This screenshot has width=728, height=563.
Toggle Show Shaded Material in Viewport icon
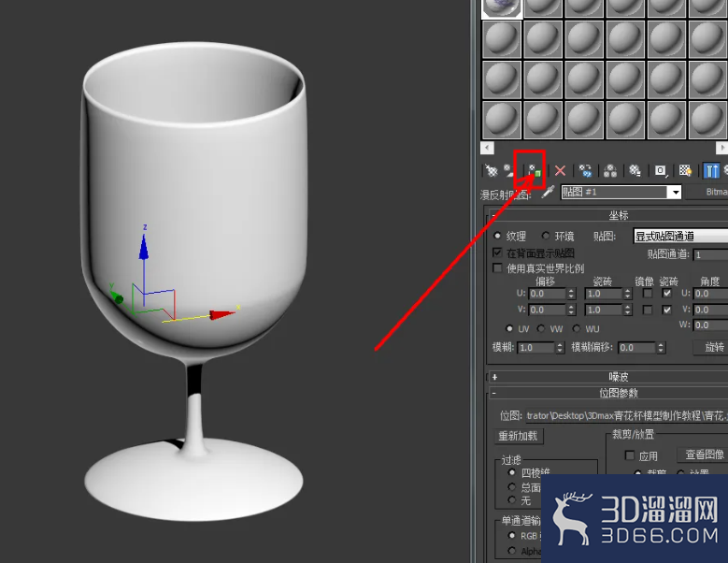coord(685,171)
